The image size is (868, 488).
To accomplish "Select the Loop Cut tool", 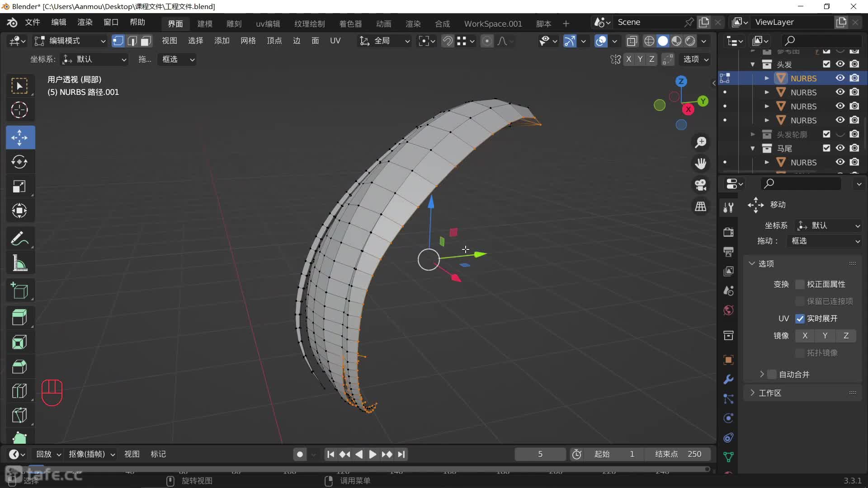I will point(19,391).
